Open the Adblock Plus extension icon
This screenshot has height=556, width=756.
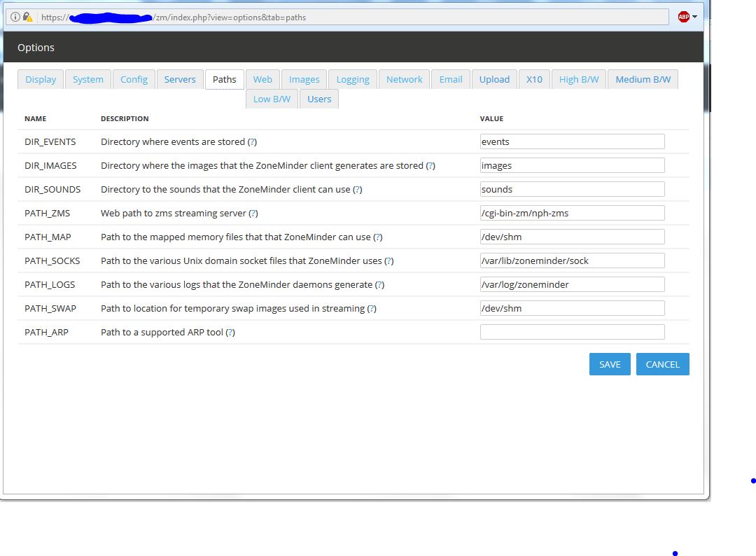[683, 17]
